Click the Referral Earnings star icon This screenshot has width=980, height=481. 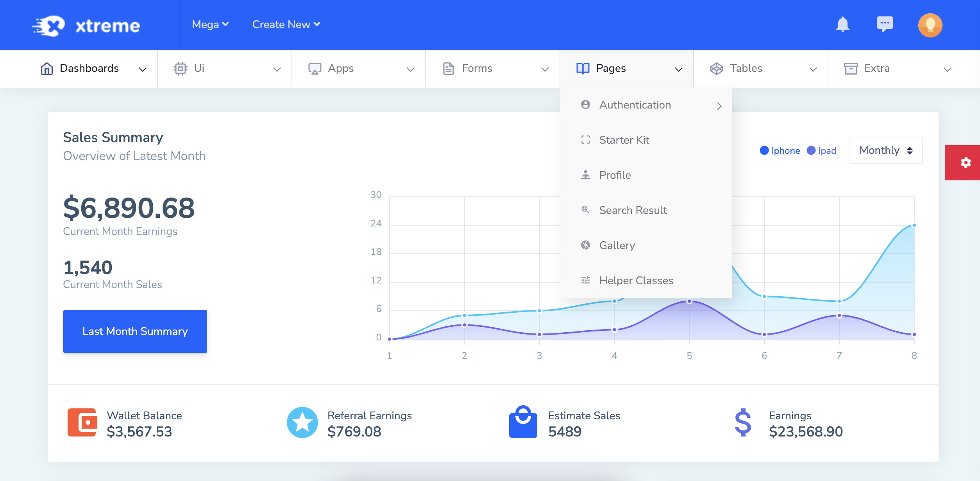click(x=302, y=422)
